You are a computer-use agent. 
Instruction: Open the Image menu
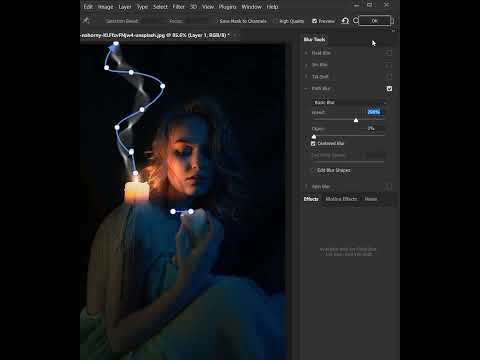[106, 7]
